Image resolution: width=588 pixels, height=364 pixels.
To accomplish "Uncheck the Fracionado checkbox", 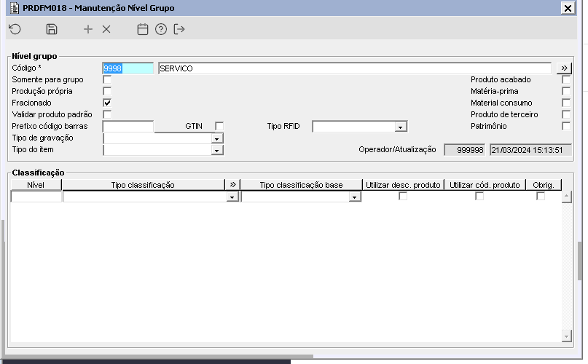I will coord(107,103).
